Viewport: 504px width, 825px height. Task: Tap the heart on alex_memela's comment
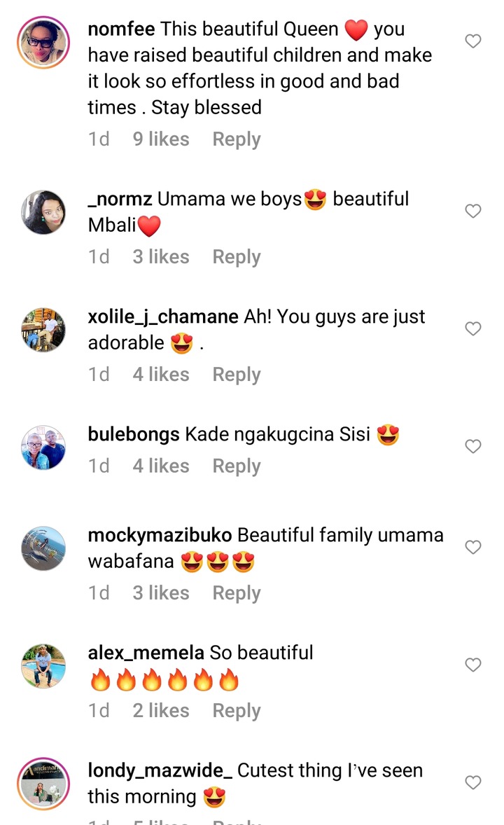coord(473,665)
